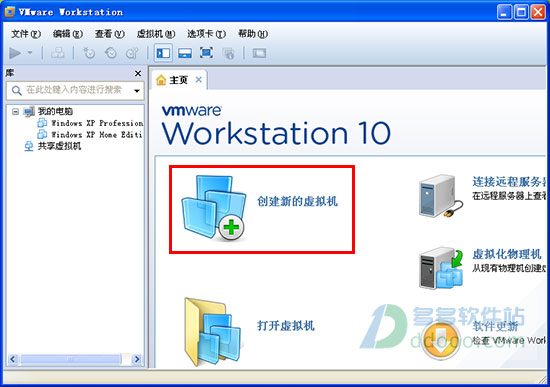Click the open virtual machine folder icon
The image size is (550, 387).
click(213, 331)
